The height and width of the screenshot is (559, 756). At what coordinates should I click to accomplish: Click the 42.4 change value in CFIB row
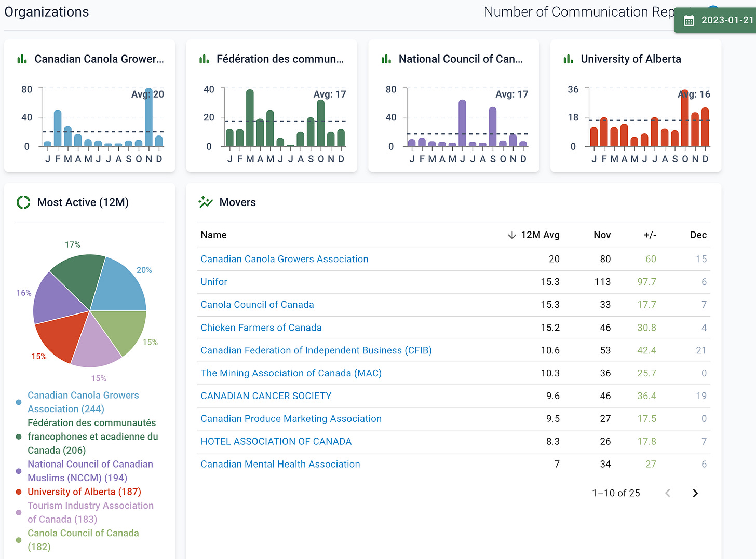point(646,350)
